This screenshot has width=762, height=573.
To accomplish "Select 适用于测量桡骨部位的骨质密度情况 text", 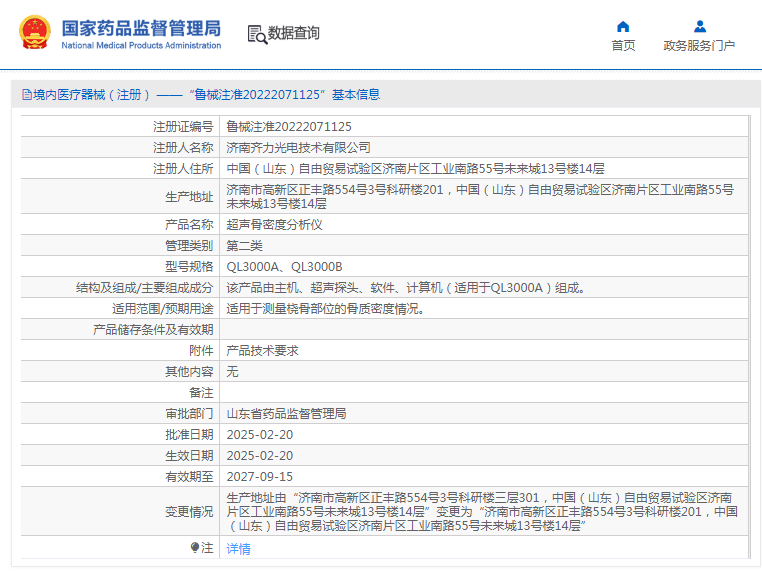I will pos(325,309).
